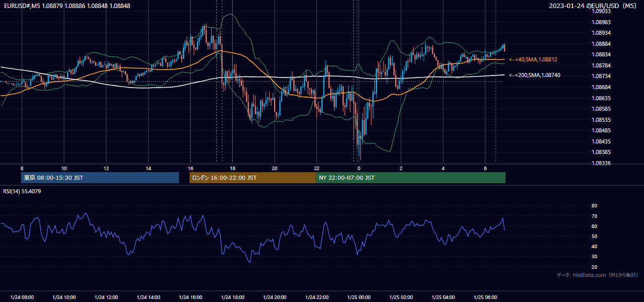The width and height of the screenshot is (644, 302).
Task: Click the 1/24 10:00 time label
Action: (64, 297)
